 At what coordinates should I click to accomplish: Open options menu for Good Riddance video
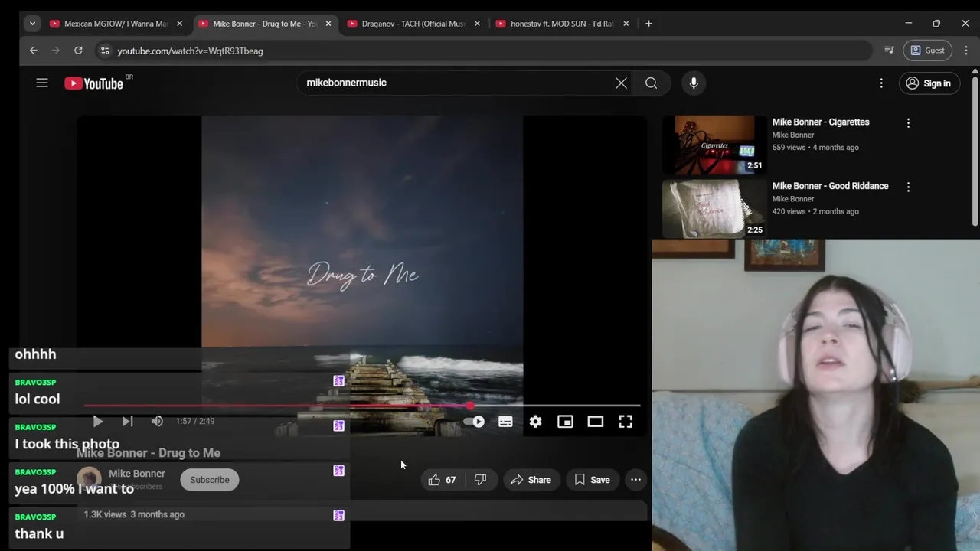[x=908, y=187]
